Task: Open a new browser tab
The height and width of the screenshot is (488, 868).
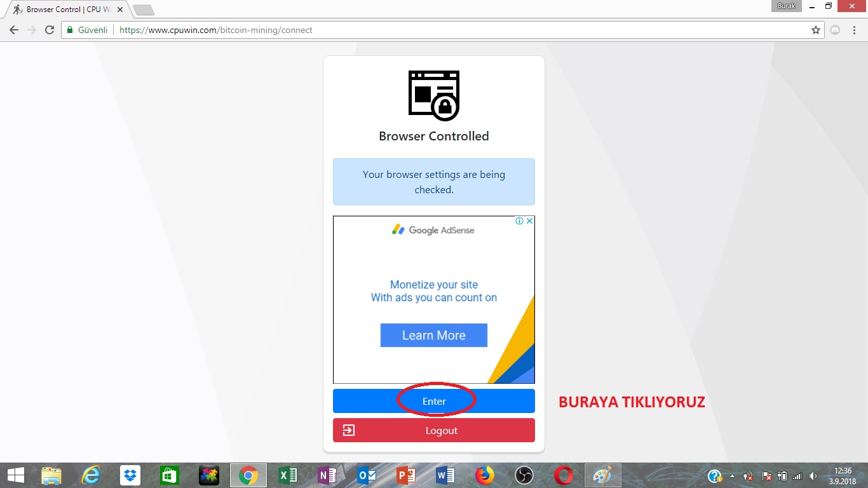Action: (144, 10)
